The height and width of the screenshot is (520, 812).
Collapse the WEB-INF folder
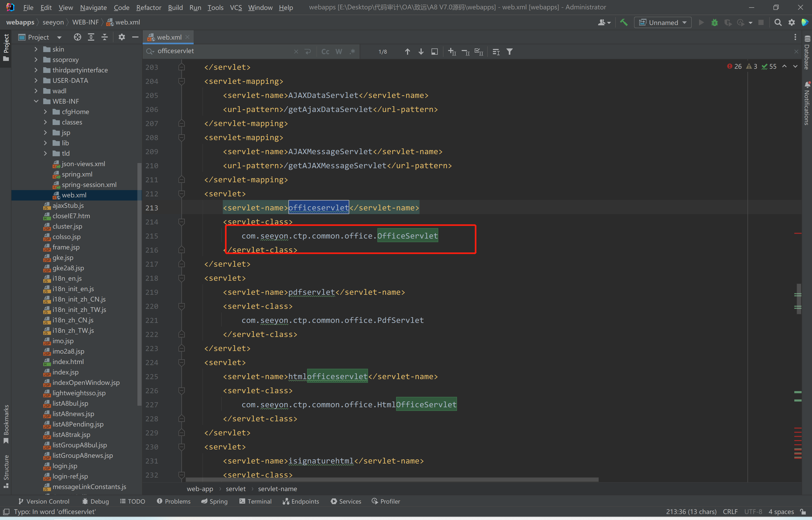[36, 101]
